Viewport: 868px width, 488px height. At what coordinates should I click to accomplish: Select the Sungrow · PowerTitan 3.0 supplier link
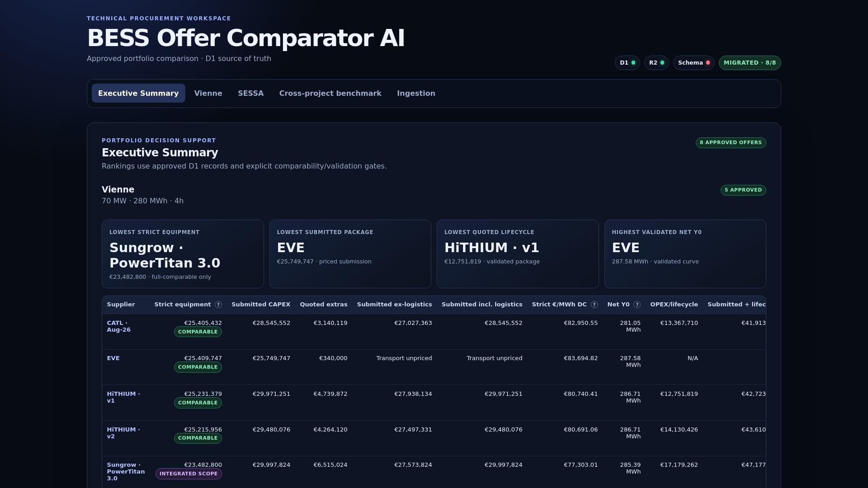(126, 472)
